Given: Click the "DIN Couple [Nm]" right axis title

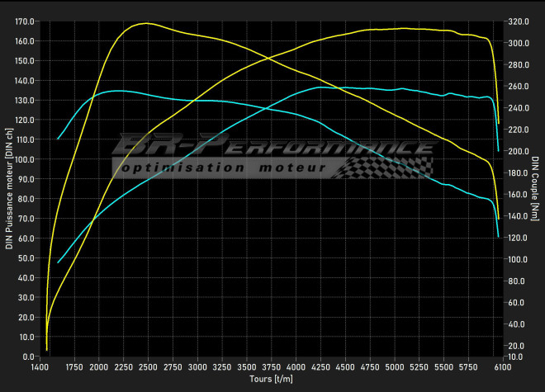Looking at the screenshot, I should pyautogui.click(x=535, y=188).
